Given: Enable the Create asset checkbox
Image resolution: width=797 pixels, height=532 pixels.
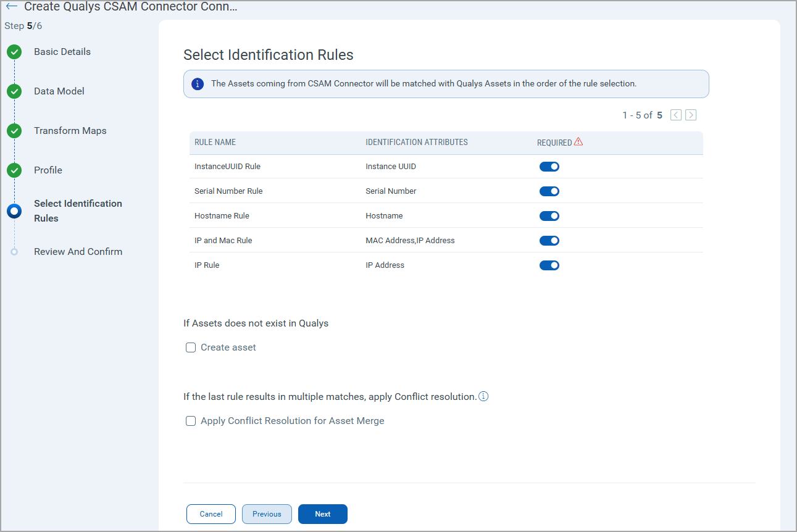Looking at the screenshot, I should [191, 347].
